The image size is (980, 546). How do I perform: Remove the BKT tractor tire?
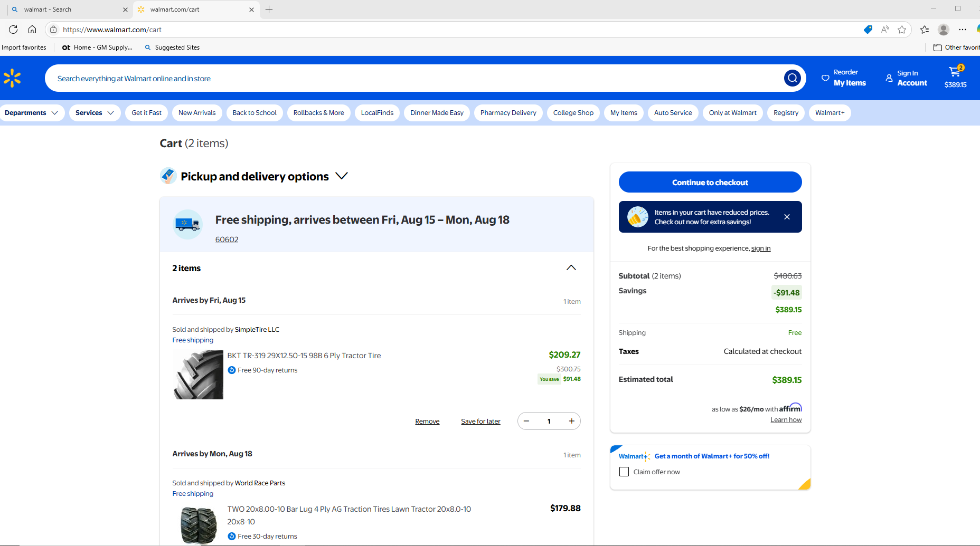point(427,422)
